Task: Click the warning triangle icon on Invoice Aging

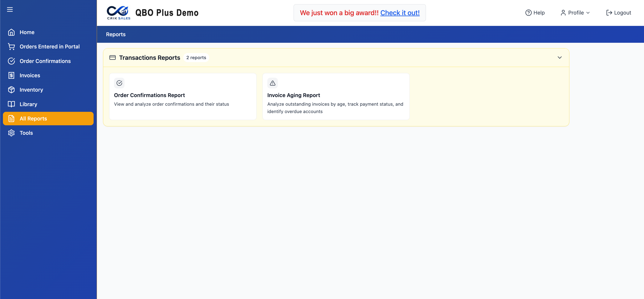Action: point(273,83)
